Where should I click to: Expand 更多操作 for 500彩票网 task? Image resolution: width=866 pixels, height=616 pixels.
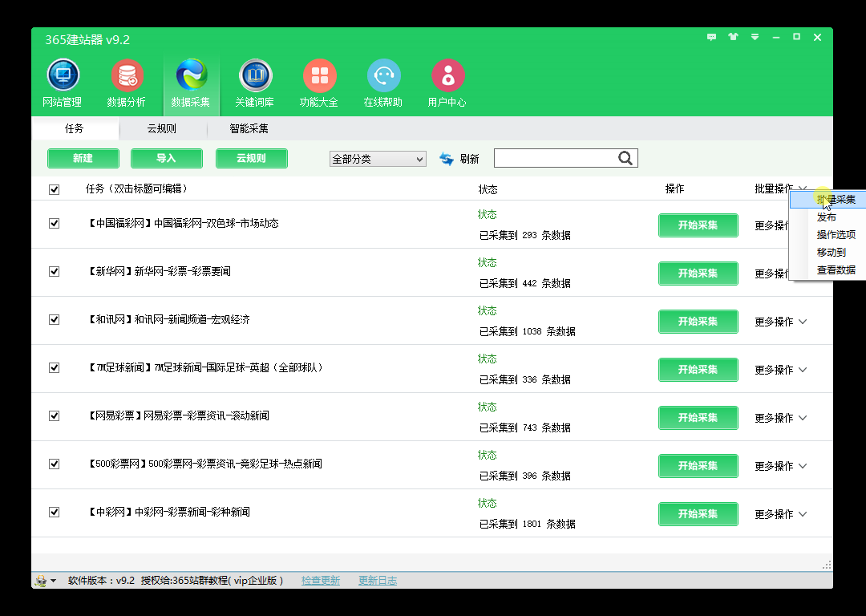780,466
